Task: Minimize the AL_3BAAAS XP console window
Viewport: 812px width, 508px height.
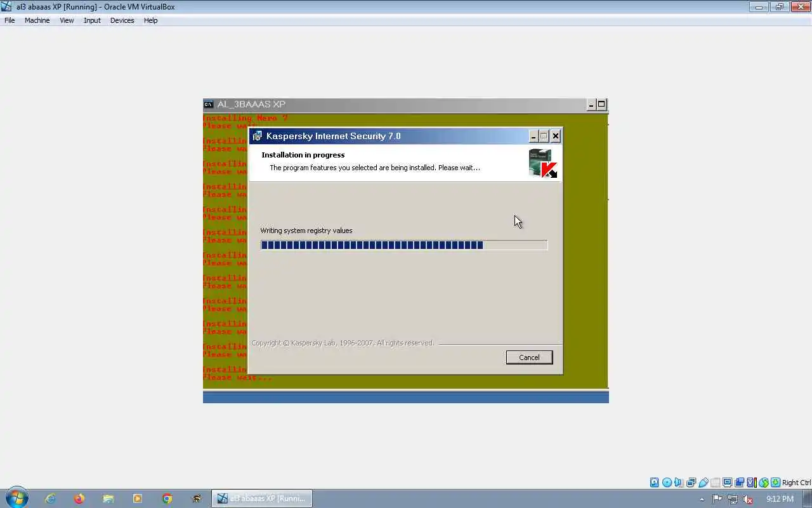Action: [x=591, y=105]
